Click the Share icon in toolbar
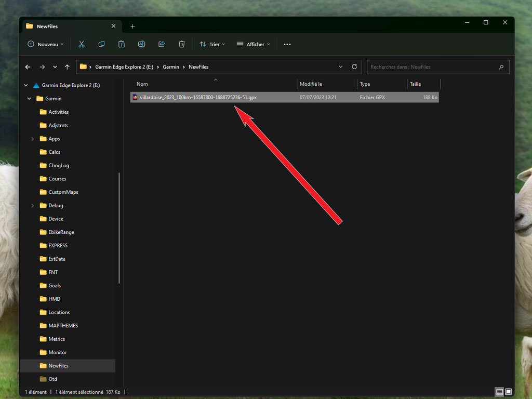 coord(162,44)
